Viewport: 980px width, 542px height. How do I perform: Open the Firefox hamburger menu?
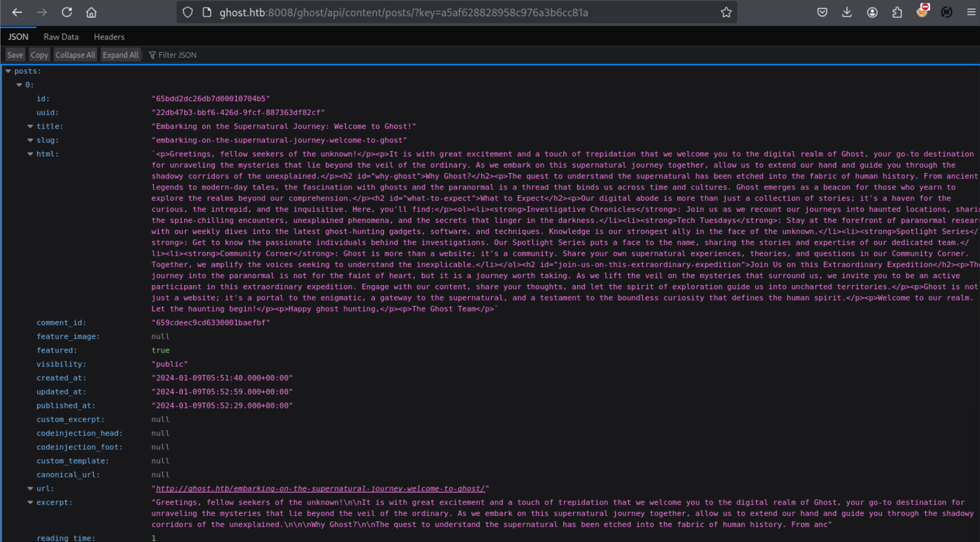971,12
